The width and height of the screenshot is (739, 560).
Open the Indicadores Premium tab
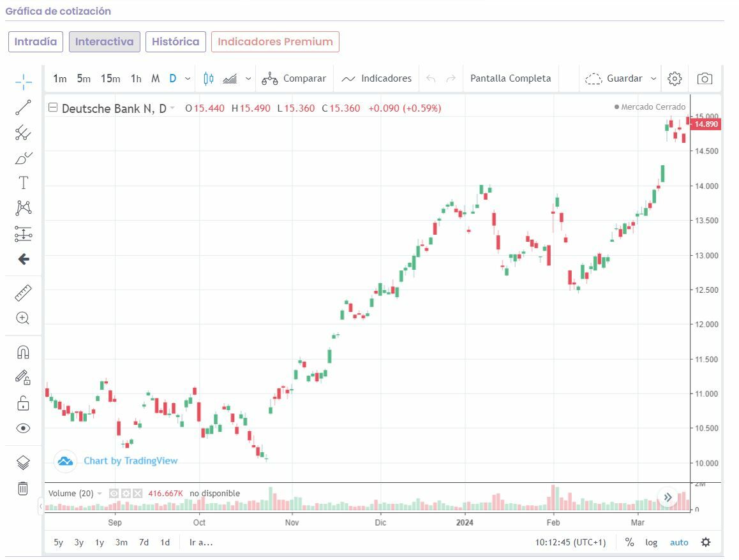click(x=275, y=41)
